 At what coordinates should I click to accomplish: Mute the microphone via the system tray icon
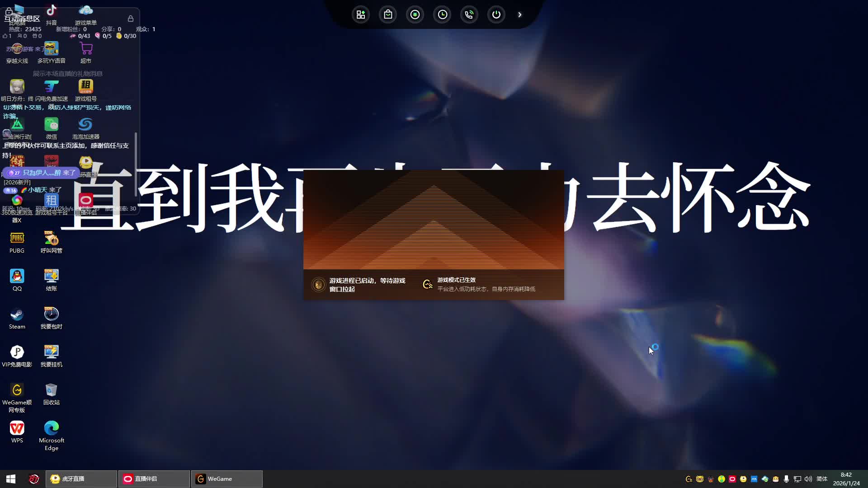coord(788,479)
